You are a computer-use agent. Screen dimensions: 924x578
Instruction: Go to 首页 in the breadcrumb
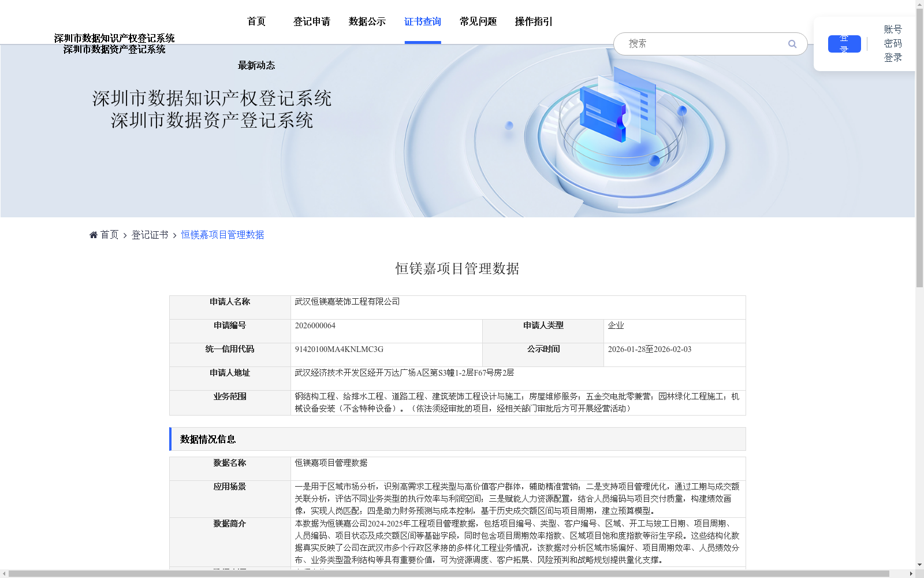tap(109, 235)
